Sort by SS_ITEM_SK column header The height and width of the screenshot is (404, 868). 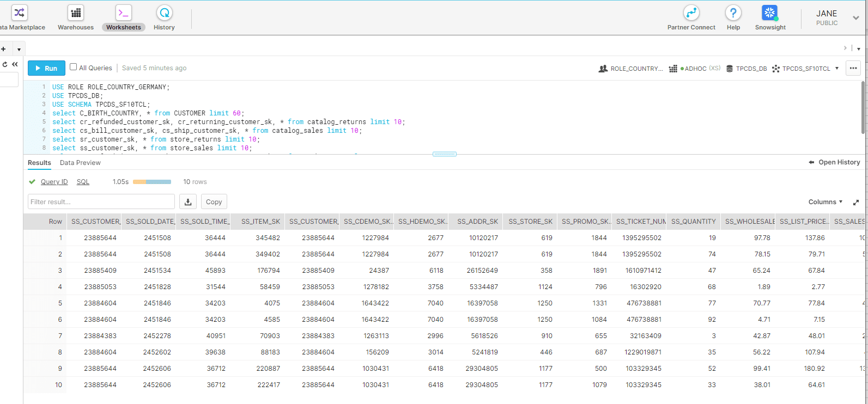(x=257, y=222)
